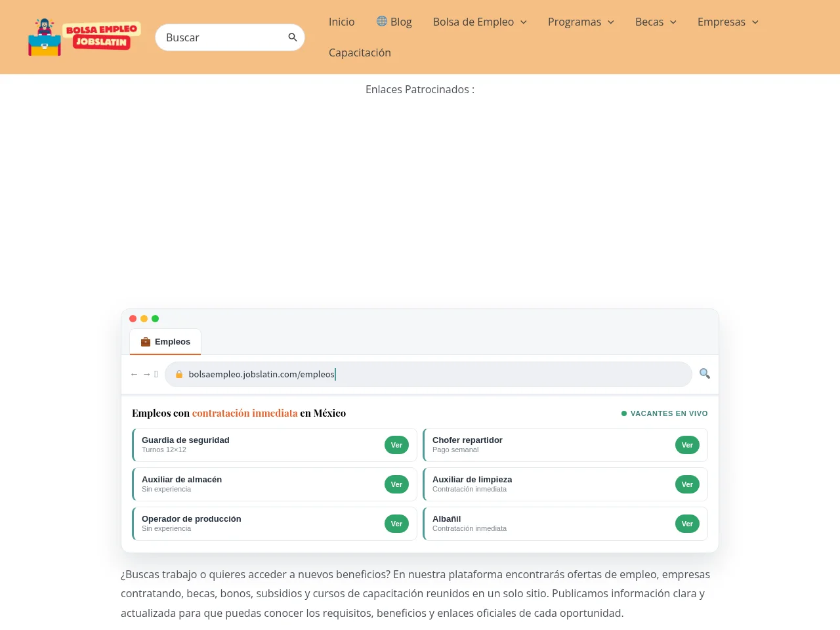Image resolution: width=840 pixels, height=630 pixels.
Task: Click the blue magnifier beside address bar
Action: click(705, 373)
